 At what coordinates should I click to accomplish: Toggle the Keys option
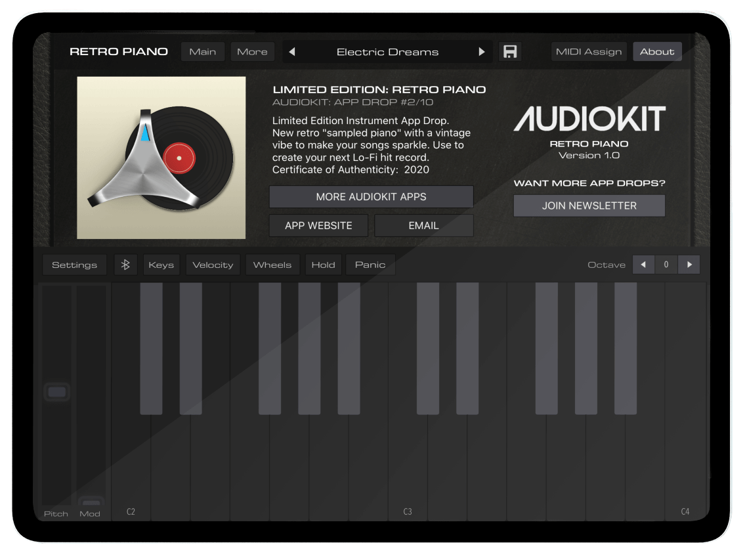coord(161,264)
